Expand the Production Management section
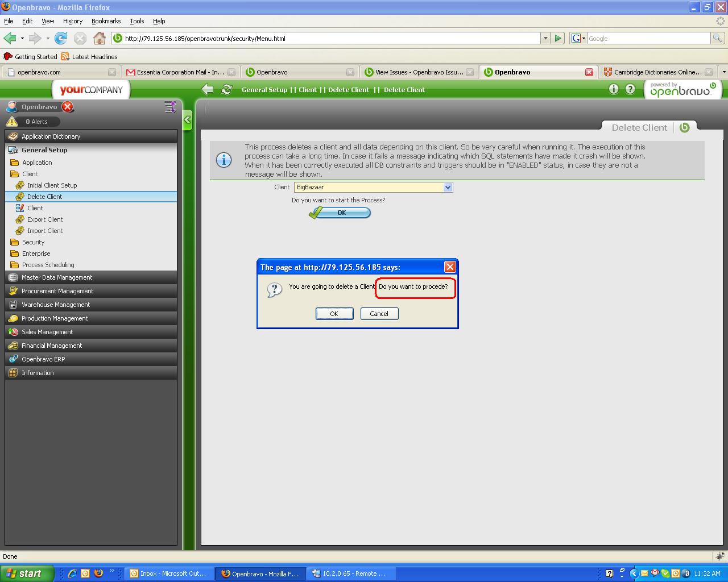 tap(91, 318)
